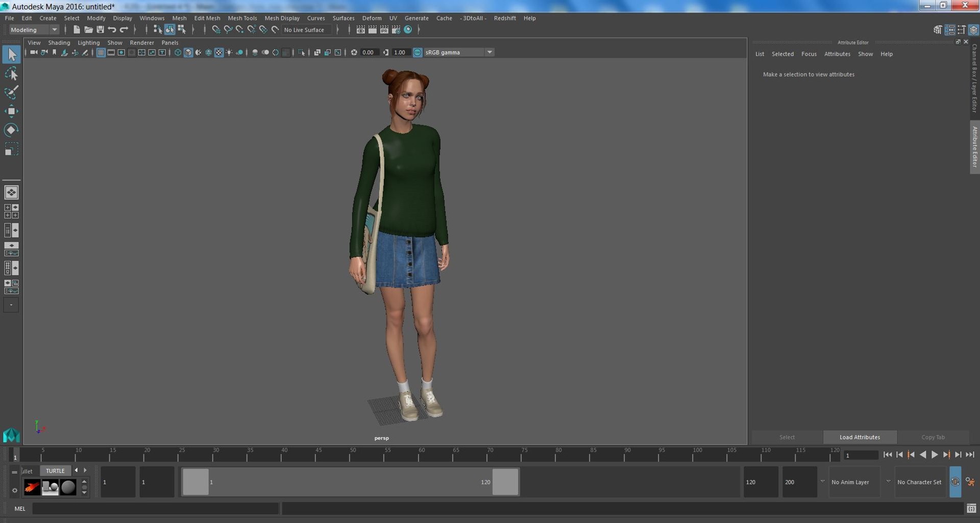Click the New Scene icon
980x523 pixels.
point(77,30)
